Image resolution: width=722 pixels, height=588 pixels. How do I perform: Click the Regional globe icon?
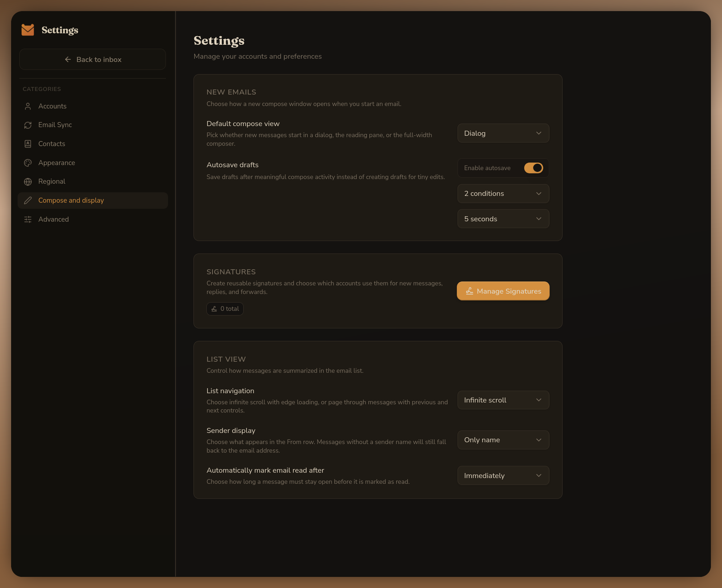coord(28,182)
